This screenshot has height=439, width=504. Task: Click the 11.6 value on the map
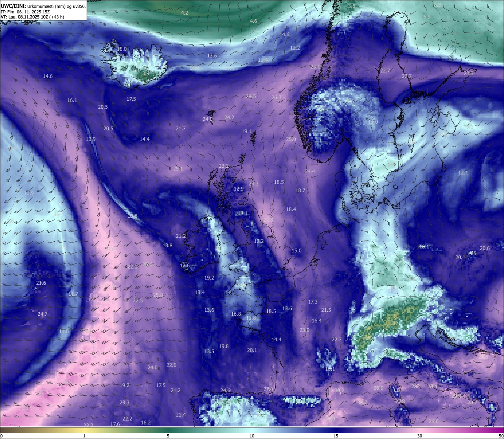(64, 332)
